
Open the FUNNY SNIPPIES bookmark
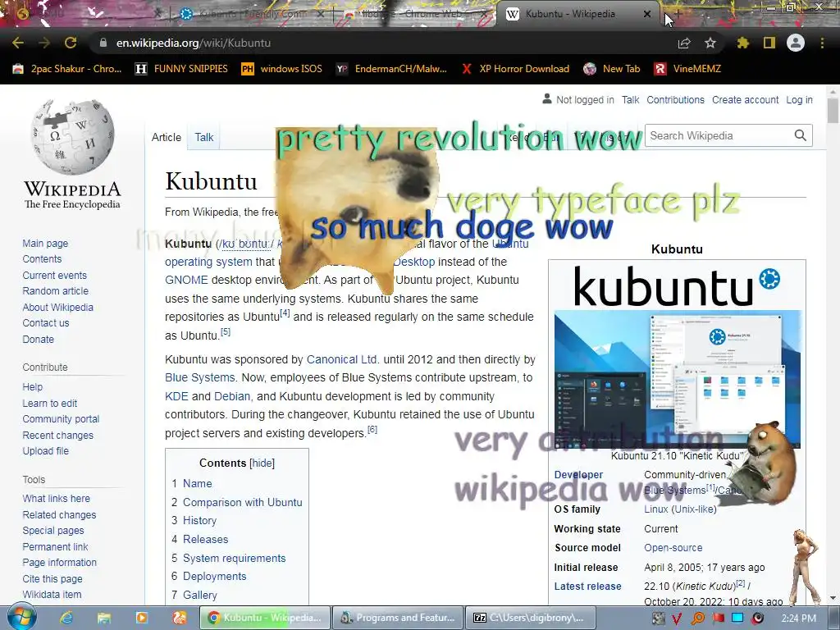pos(181,69)
